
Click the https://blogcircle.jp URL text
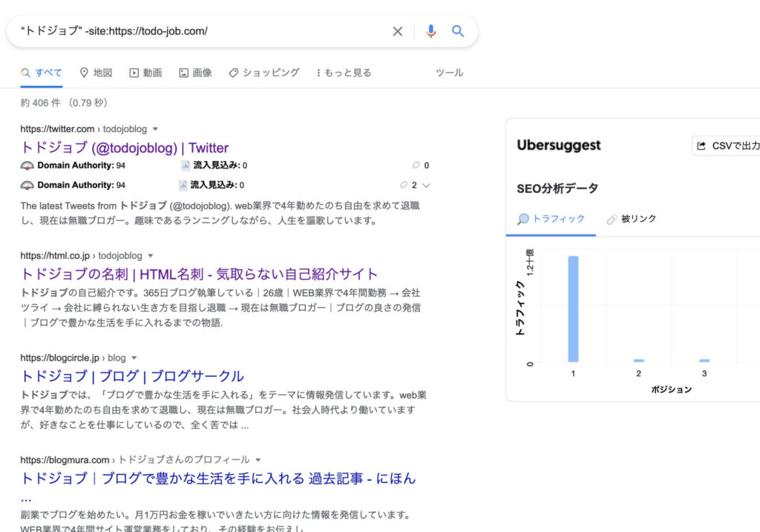pyautogui.click(x=59, y=358)
